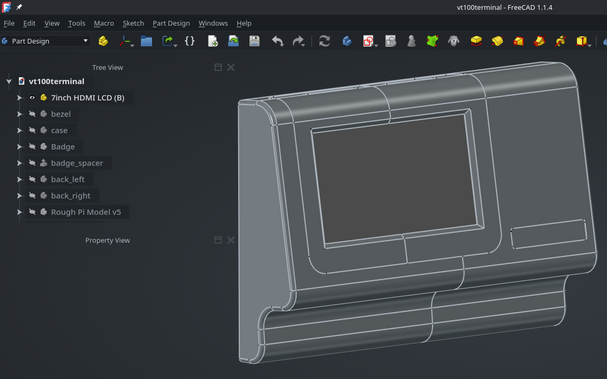Show back_right via its eye icon

[x=32, y=196]
